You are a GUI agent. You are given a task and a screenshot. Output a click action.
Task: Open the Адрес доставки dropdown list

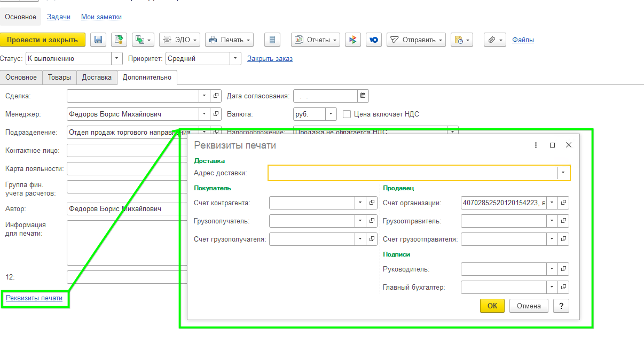coord(564,173)
